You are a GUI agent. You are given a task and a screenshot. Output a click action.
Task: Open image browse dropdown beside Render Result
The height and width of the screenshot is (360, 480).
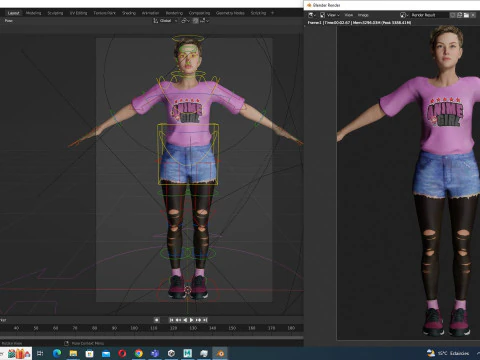click(404, 15)
